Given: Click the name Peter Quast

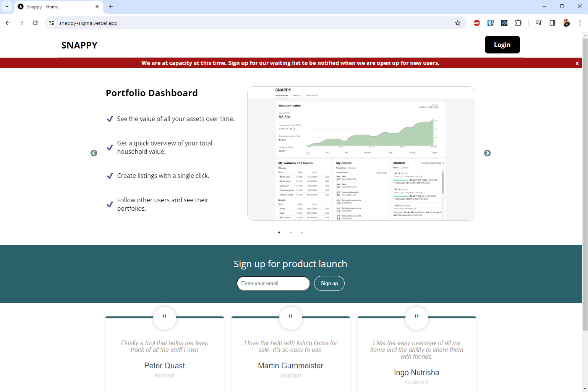Looking at the screenshot, I should (165, 366).
